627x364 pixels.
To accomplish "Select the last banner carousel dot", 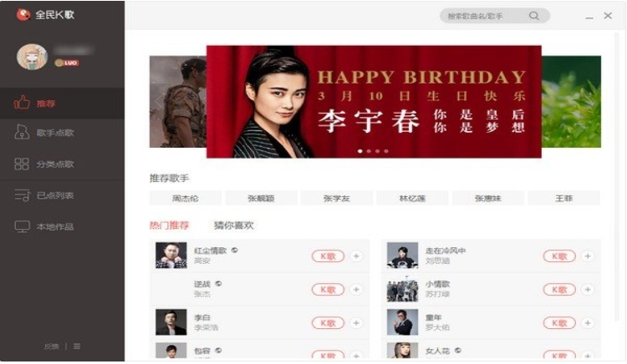I will (x=386, y=151).
